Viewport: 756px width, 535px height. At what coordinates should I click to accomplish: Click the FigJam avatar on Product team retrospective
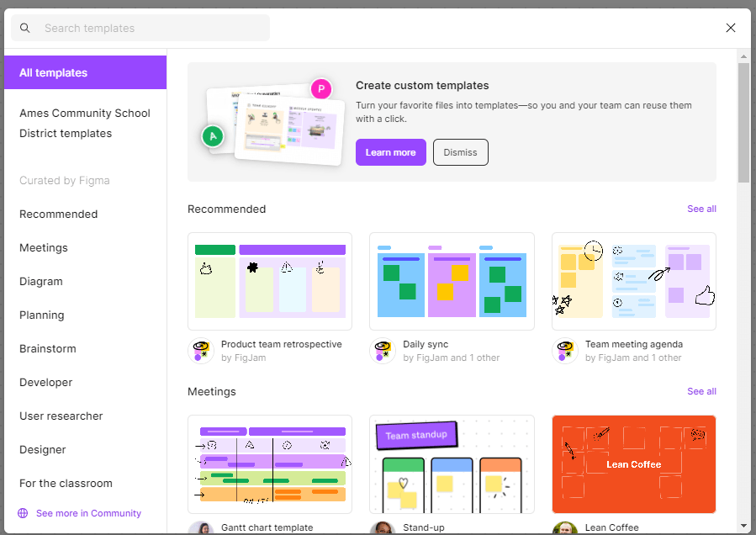200,351
